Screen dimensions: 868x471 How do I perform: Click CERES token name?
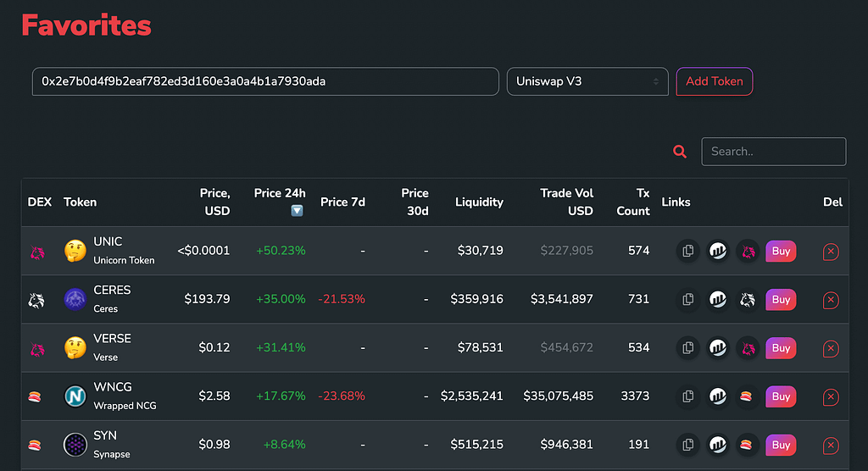point(113,290)
